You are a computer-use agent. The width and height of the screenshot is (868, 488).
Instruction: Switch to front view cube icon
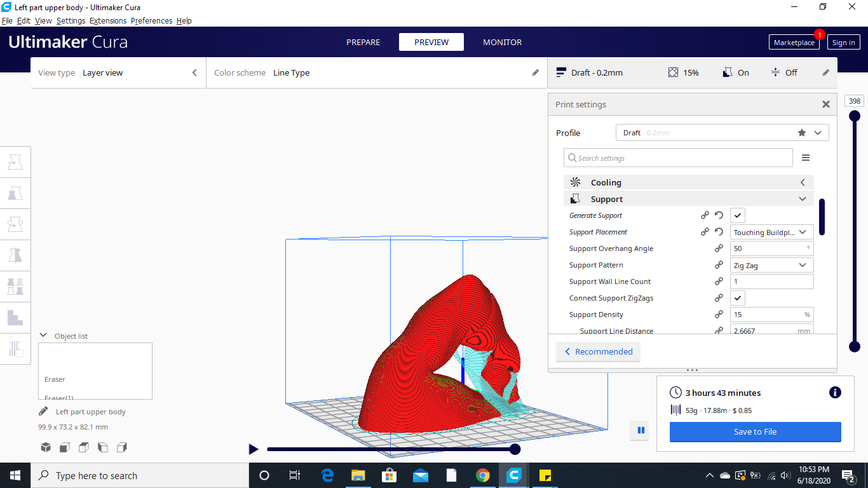[x=65, y=447]
